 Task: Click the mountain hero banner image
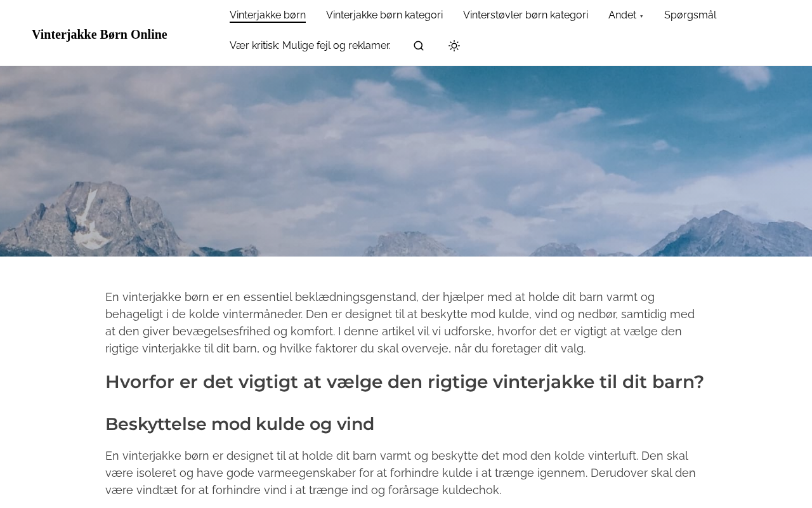pyautogui.click(x=406, y=161)
